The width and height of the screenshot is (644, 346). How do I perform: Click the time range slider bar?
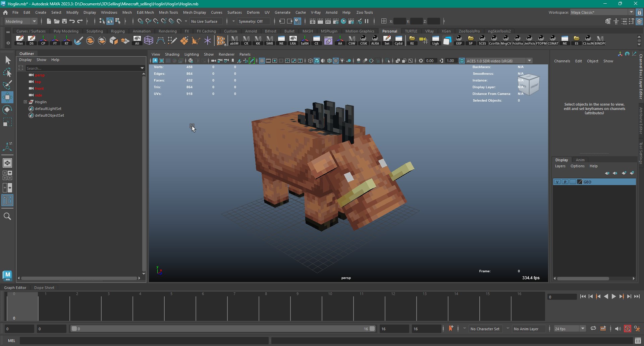[x=223, y=329]
